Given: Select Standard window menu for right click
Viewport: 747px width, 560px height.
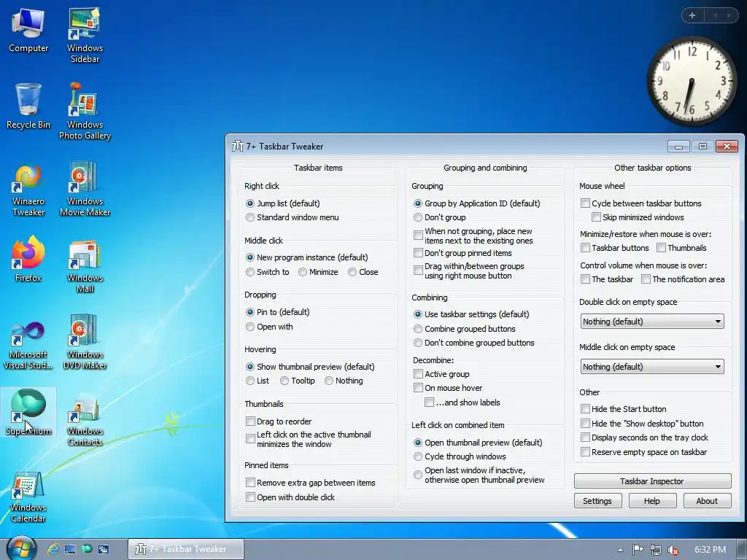Looking at the screenshot, I should (x=292, y=217).
